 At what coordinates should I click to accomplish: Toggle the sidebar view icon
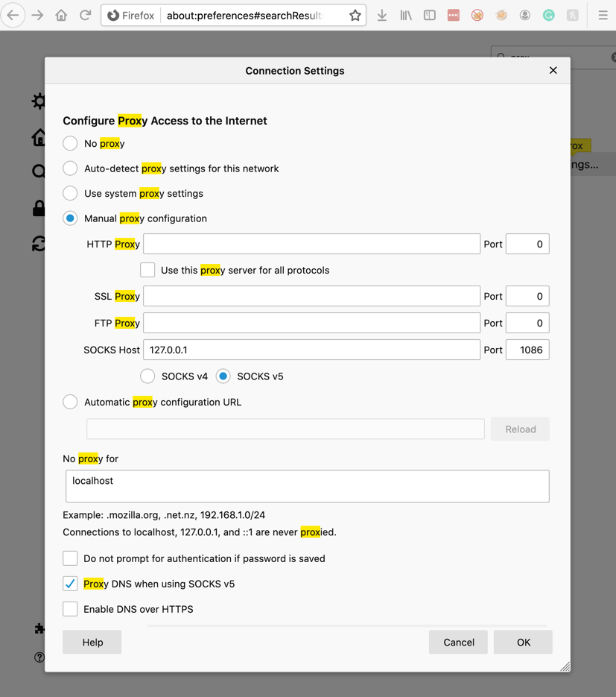coord(430,15)
